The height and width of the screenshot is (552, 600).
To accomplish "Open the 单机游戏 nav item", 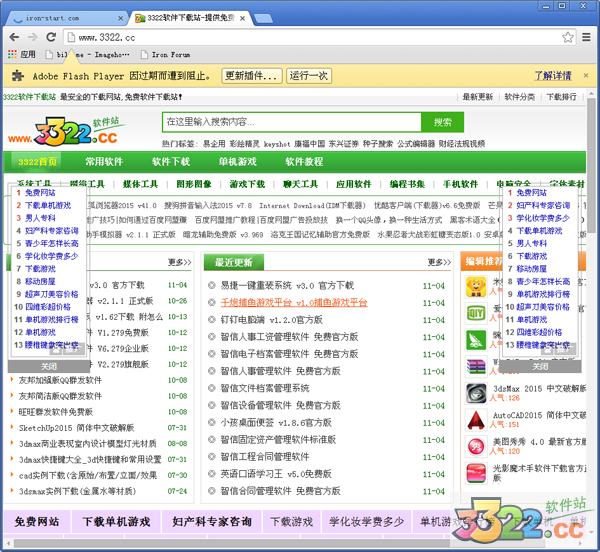I will [237, 161].
